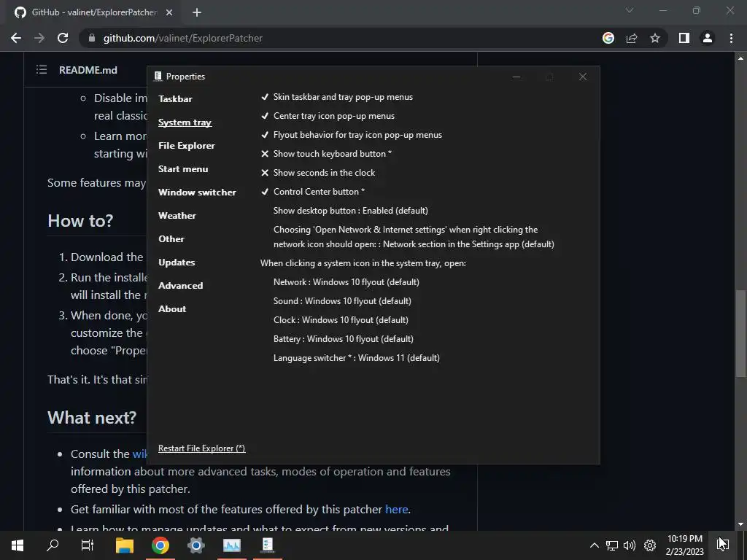This screenshot has width=747, height=560.
Task: Click Properties app icon on taskbar
Action: tap(267, 545)
